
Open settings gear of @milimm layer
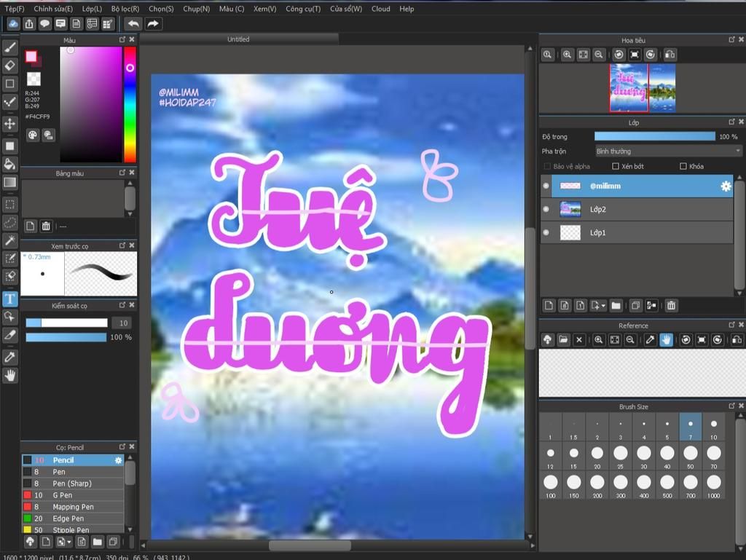726,186
